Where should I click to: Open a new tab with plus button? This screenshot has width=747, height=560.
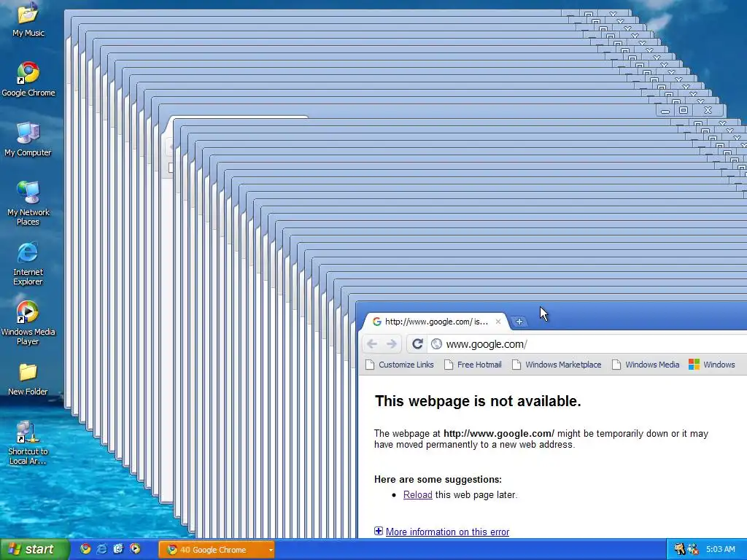pyautogui.click(x=519, y=322)
